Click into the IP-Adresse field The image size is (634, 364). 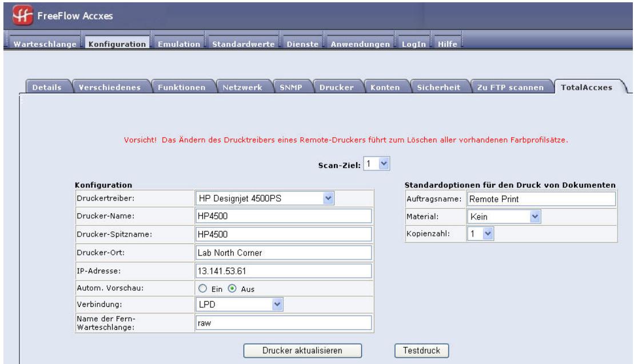click(x=284, y=271)
